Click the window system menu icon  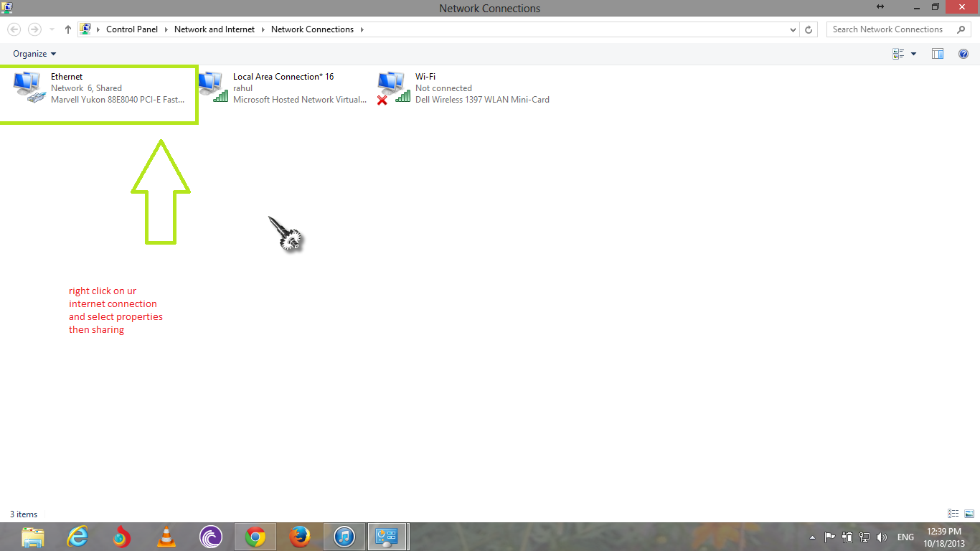(x=6, y=7)
